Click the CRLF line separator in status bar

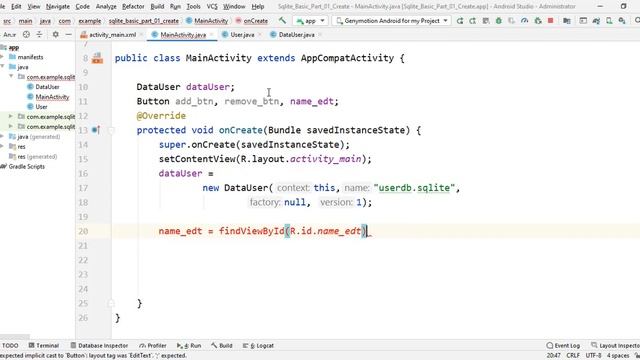point(573,356)
